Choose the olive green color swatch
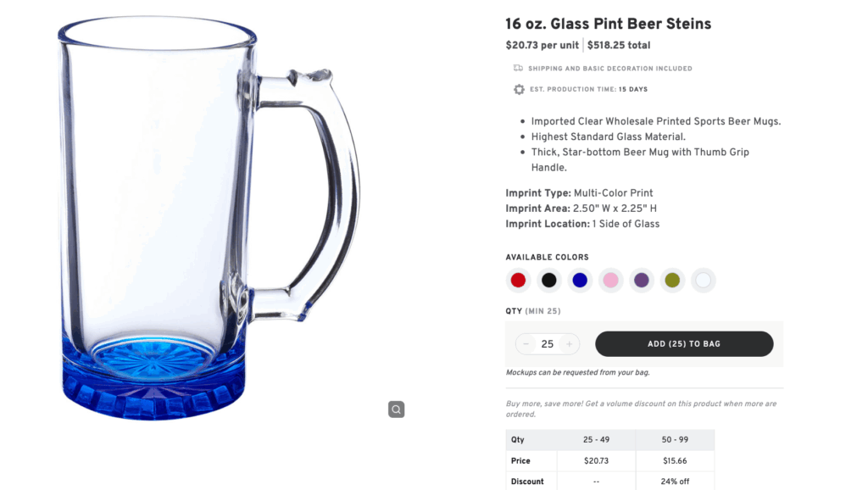 pos(672,280)
